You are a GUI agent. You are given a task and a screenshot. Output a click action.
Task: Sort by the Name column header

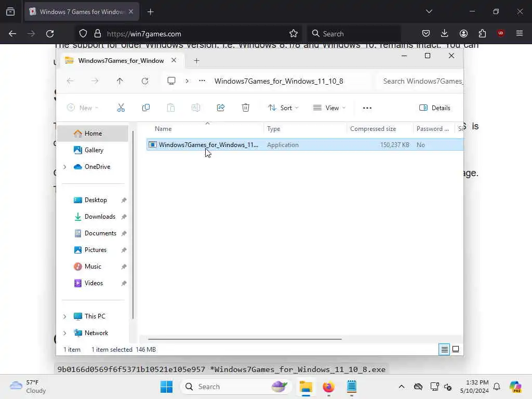click(205, 129)
